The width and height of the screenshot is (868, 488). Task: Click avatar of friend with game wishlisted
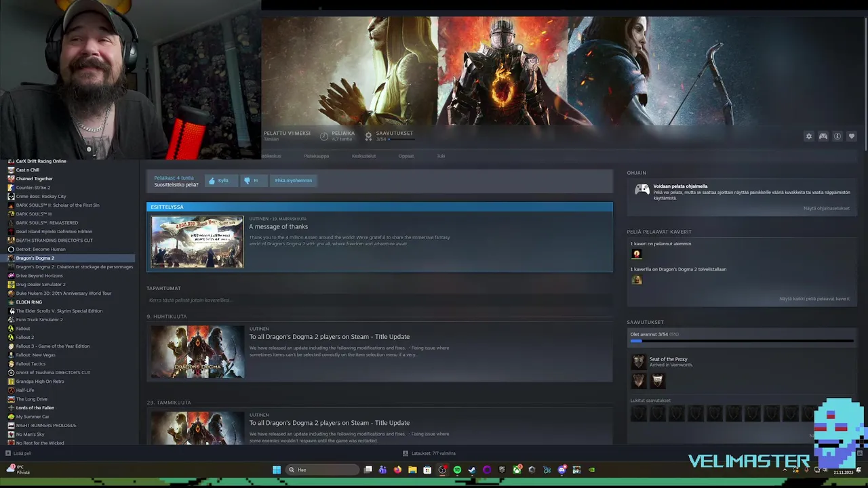636,279
